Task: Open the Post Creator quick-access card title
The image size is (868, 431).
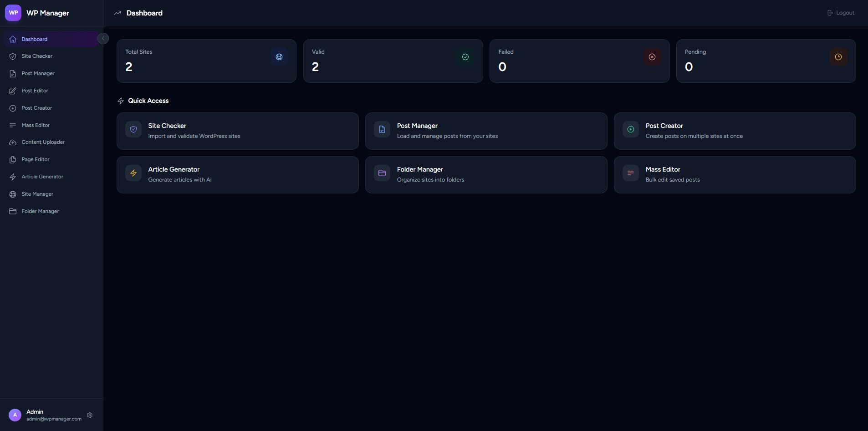Action: pyautogui.click(x=664, y=126)
